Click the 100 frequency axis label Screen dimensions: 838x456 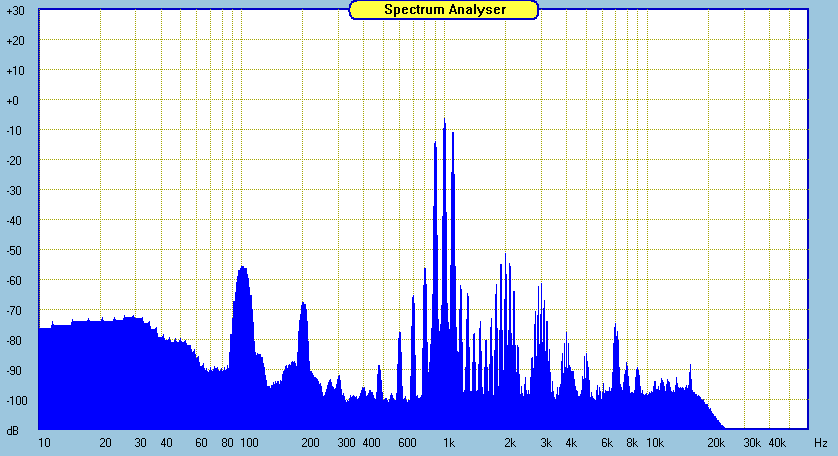[249, 442]
